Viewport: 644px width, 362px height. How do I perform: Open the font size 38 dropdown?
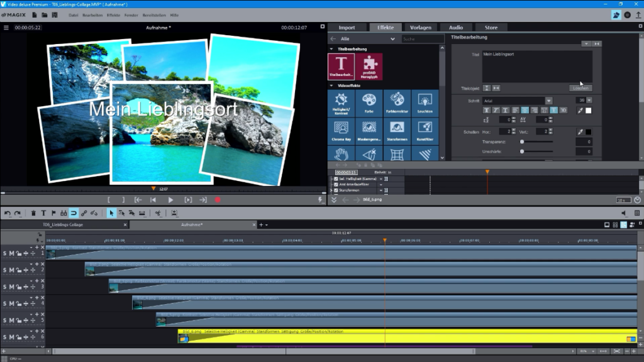click(x=589, y=101)
